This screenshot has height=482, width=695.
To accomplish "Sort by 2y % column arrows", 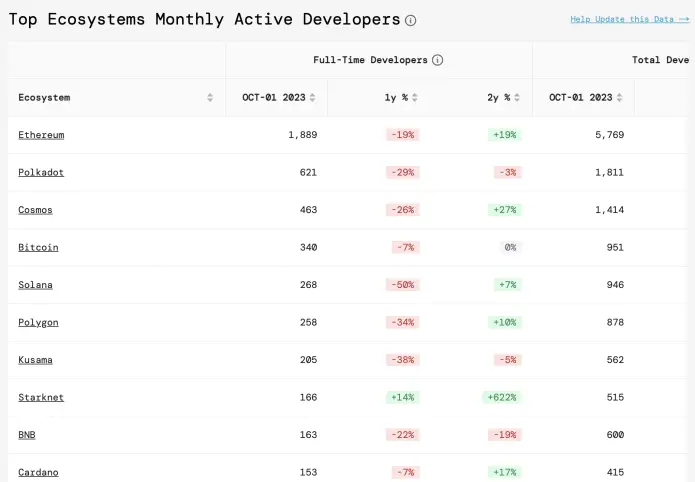I will pos(517,98).
